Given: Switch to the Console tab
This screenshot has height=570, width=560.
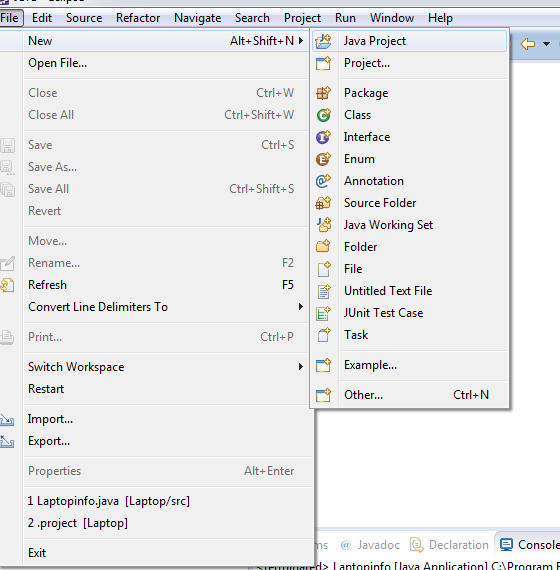Looking at the screenshot, I should [x=528, y=545].
